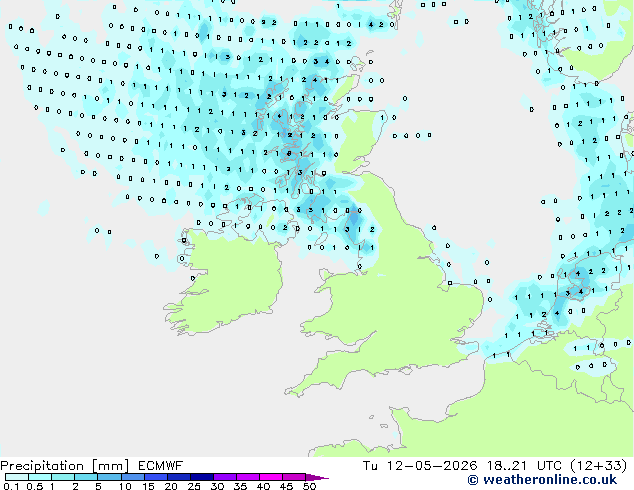The height and width of the screenshot is (490, 634).
Task: Click the '45' legend scale value
Action: point(286,486)
